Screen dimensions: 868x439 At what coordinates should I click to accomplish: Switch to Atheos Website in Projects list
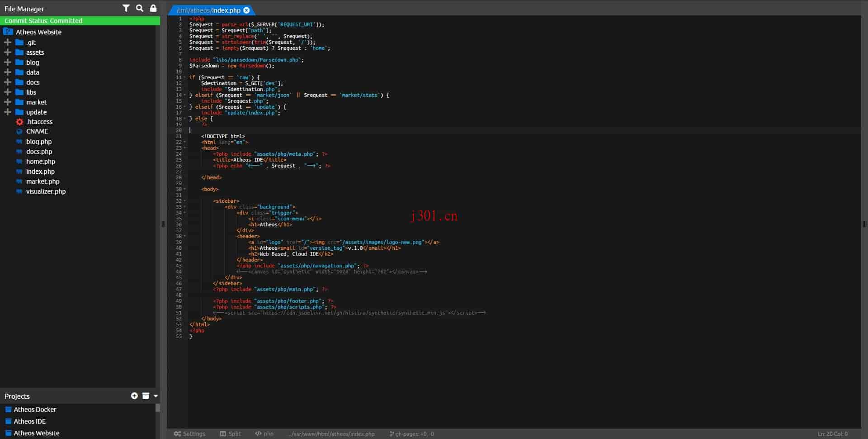36,433
